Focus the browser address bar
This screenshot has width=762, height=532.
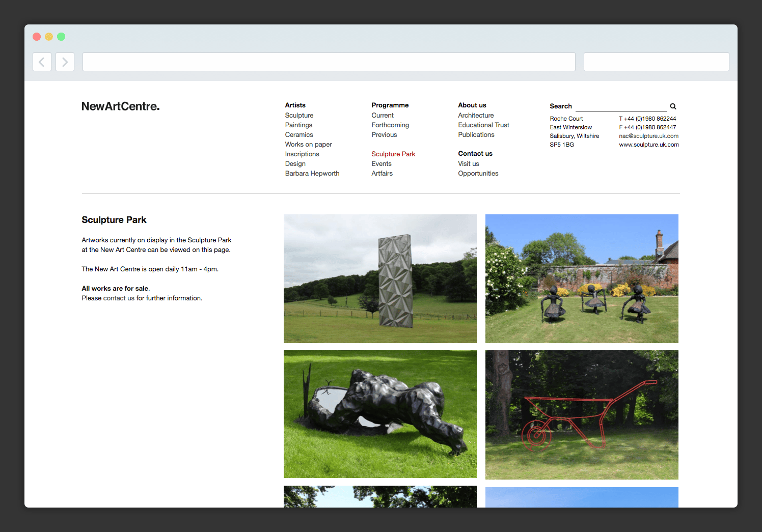click(x=329, y=62)
